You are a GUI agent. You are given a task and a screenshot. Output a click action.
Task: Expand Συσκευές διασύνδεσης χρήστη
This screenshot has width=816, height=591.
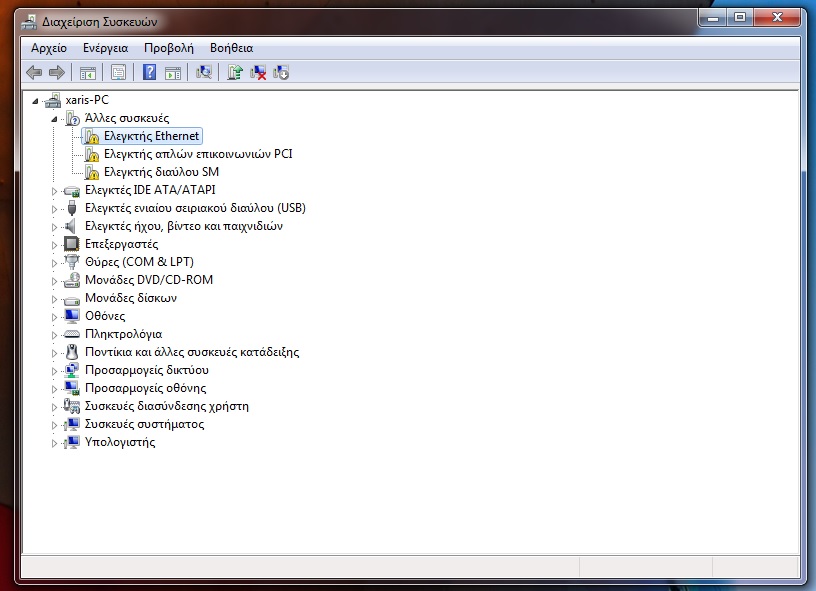[x=54, y=407]
